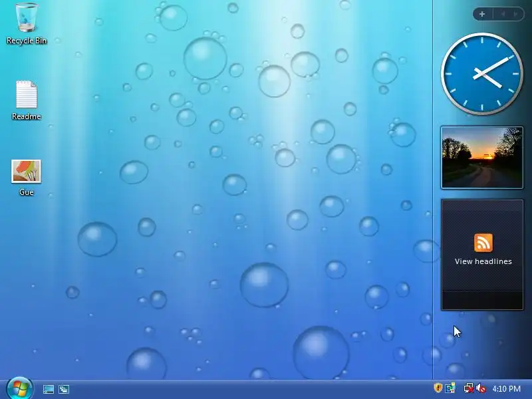Open the Windows Security alert shield tray icon
Image resolution: width=532 pixels, height=399 pixels.
(x=438, y=388)
